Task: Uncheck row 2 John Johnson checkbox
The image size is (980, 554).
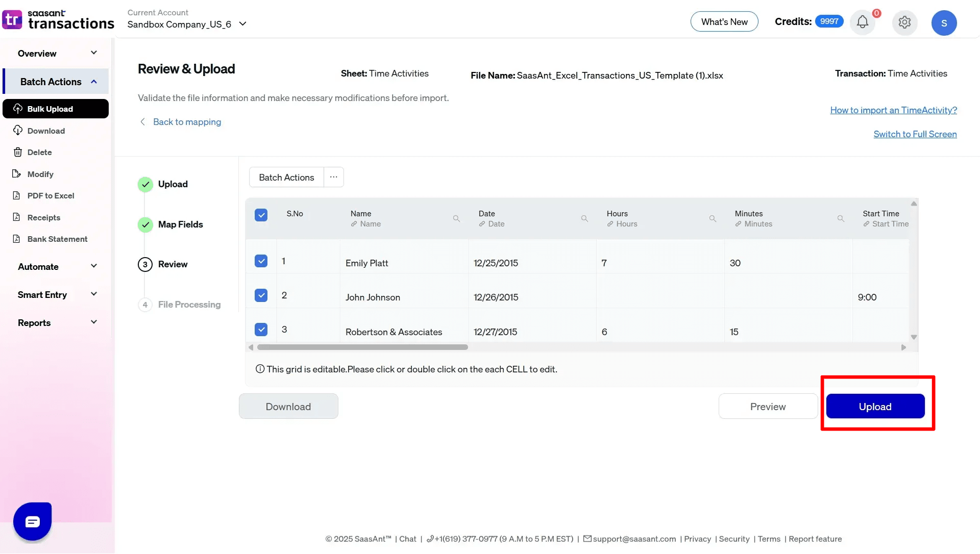Action: pos(261,295)
